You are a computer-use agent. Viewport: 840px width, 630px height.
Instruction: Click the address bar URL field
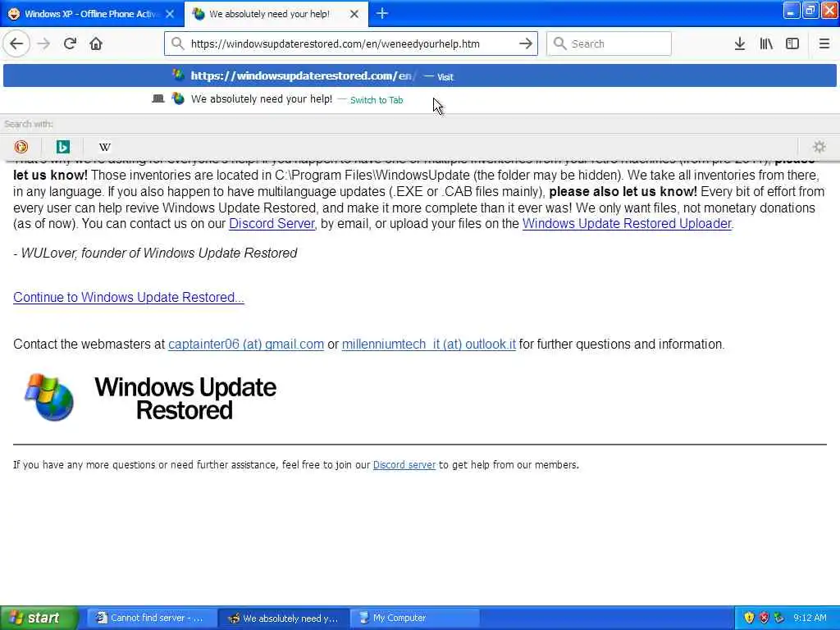[350, 43]
